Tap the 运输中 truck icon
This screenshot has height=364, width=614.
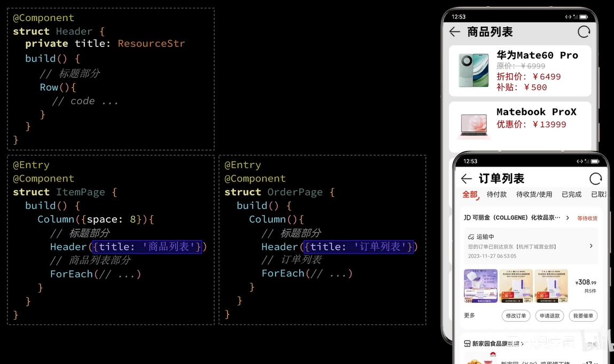[x=471, y=237]
